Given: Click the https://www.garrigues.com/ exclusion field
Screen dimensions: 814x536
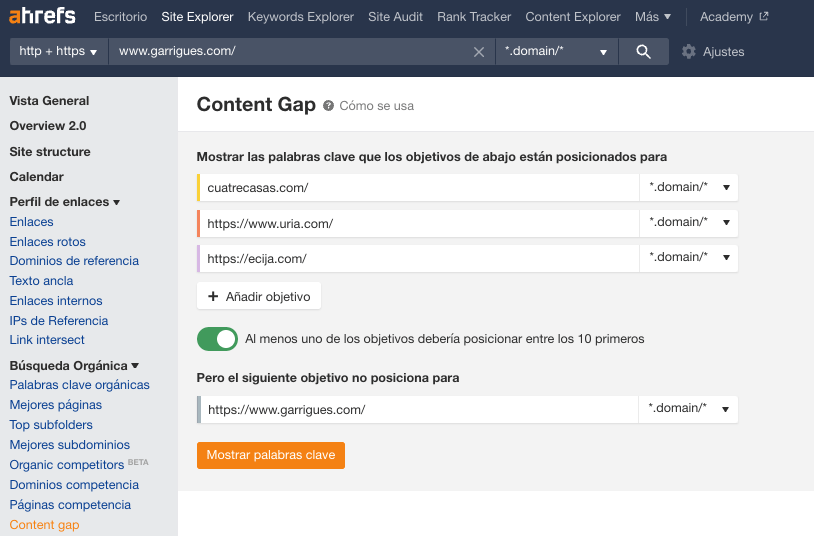Looking at the screenshot, I should tap(417, 410).
